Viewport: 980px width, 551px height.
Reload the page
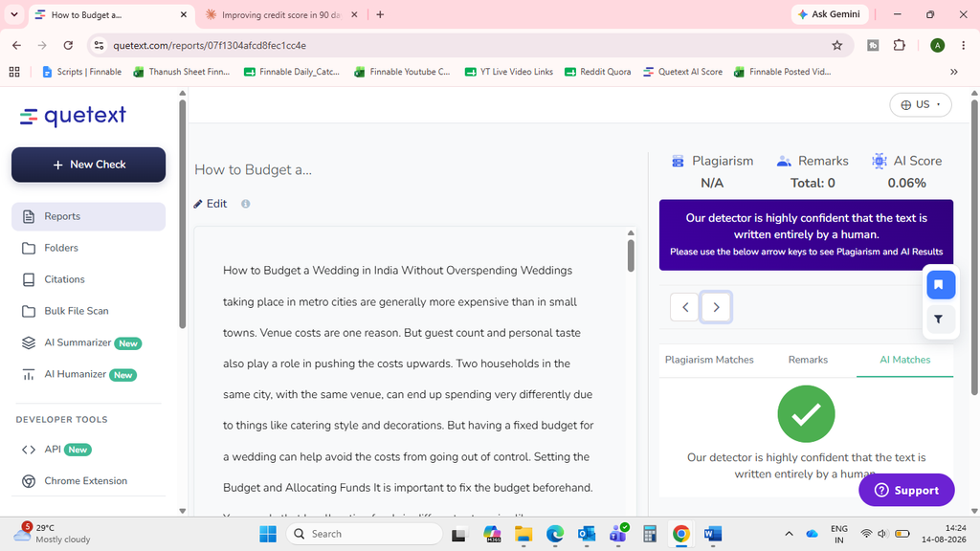coord(68,46)
